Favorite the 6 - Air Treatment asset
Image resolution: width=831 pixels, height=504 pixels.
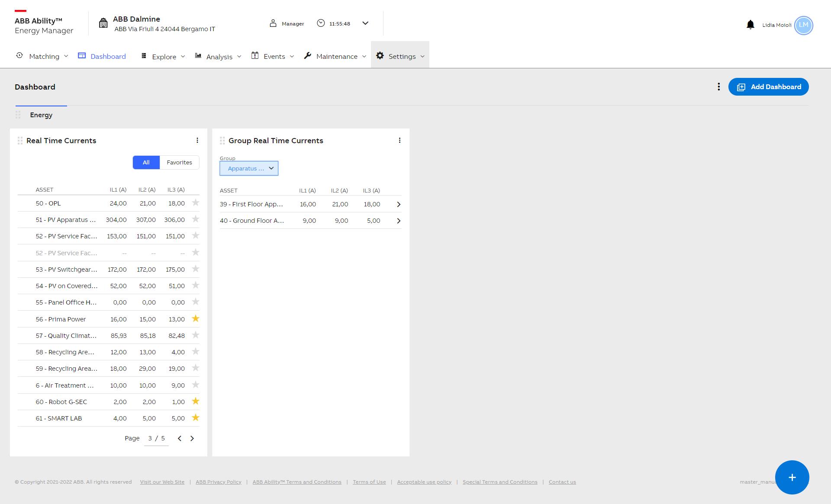[x=196, y=385]
